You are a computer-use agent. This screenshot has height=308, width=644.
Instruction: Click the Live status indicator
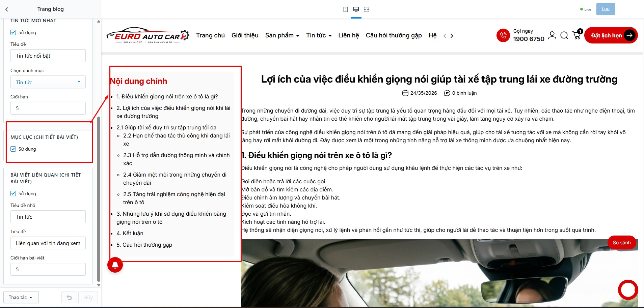[x=586, y=9]
